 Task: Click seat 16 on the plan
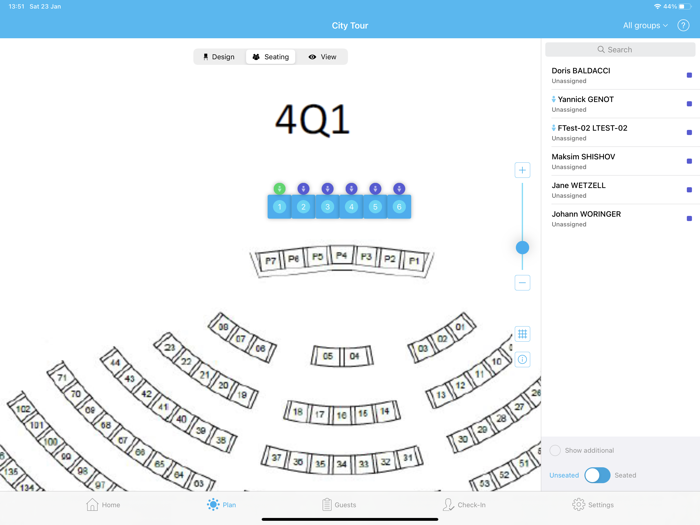pos(342,415)
